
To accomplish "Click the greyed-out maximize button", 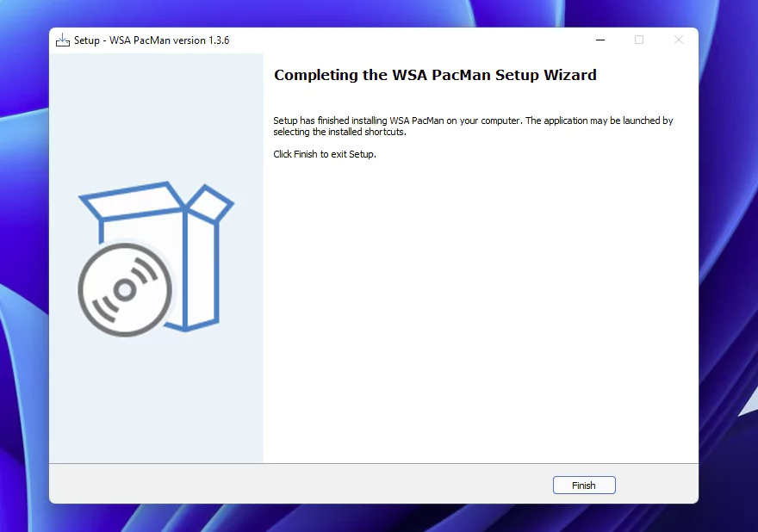I will 639,40.
